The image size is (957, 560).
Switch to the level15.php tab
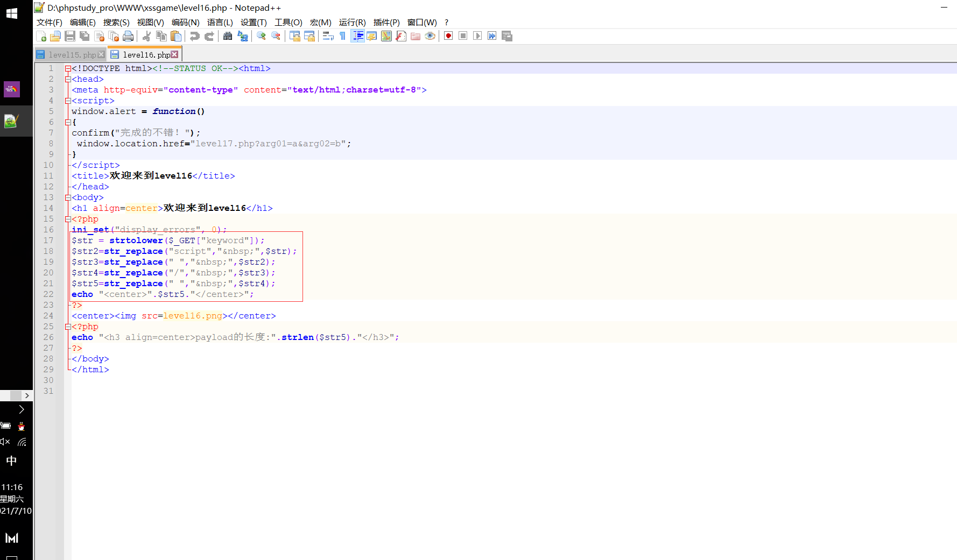[72, 55]
